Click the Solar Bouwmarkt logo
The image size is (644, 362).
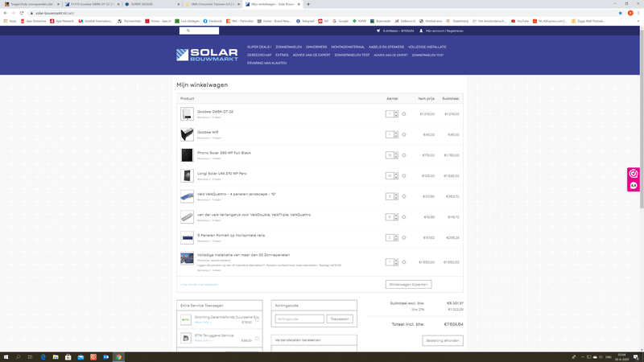click(x=207, y=55)
